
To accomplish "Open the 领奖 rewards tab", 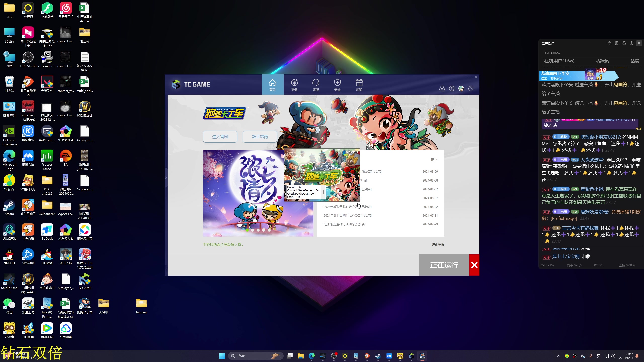I will pyautogui.click(x=359, y=85).
